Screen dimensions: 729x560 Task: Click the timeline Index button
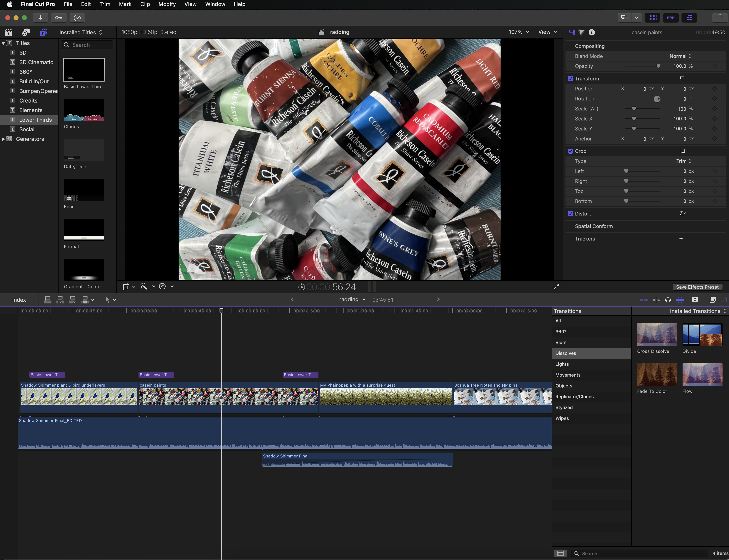19,300
